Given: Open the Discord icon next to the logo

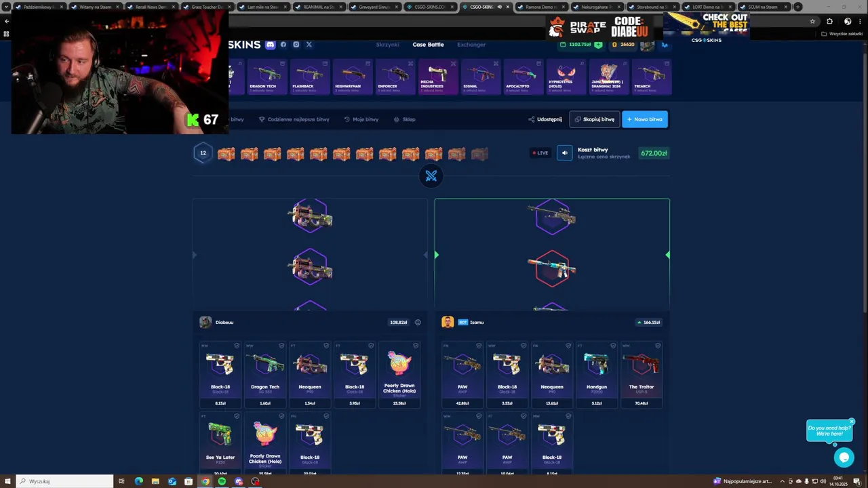Looking at the screenshot, I should (271, 45).
